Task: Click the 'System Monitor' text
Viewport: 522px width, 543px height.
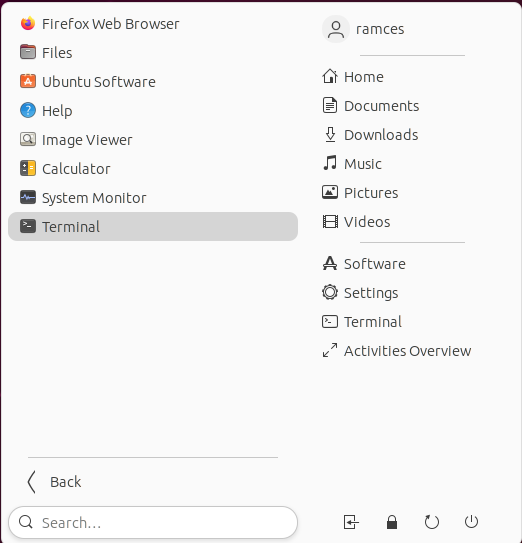Action: (94, 198)
